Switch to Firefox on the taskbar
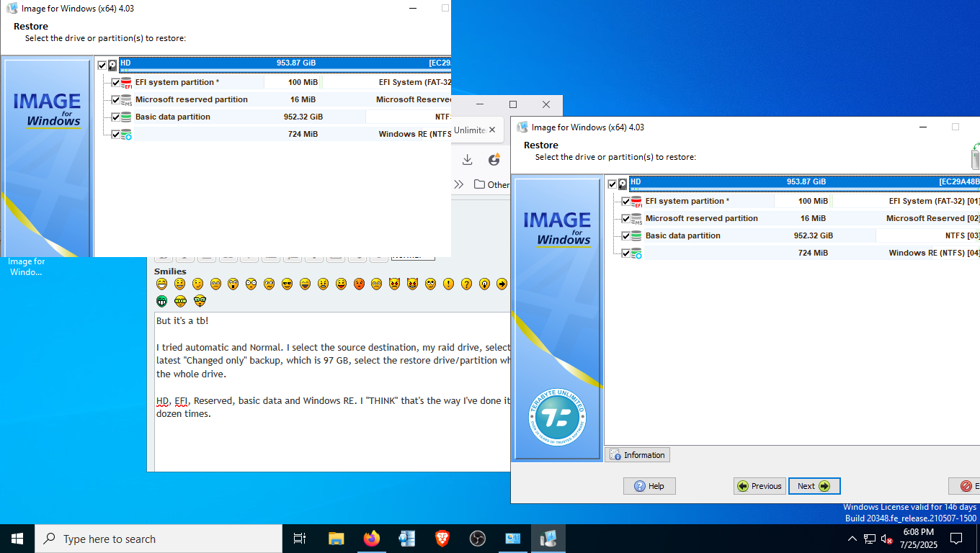Screen dimensions: 980x553 371,539
